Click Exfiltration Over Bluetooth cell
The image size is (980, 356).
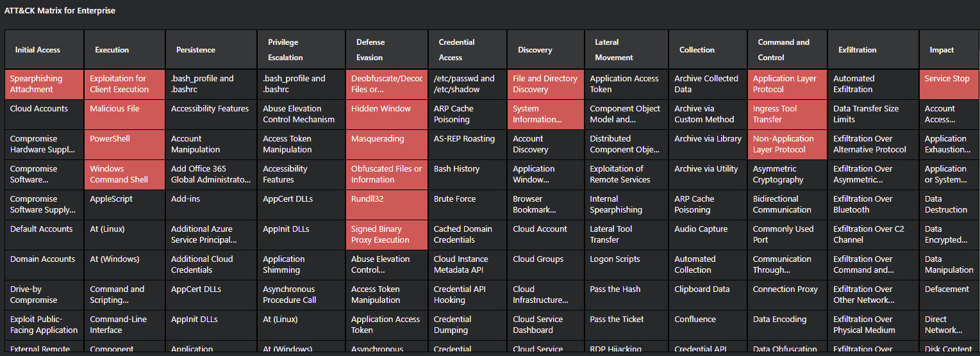point(874,205)
